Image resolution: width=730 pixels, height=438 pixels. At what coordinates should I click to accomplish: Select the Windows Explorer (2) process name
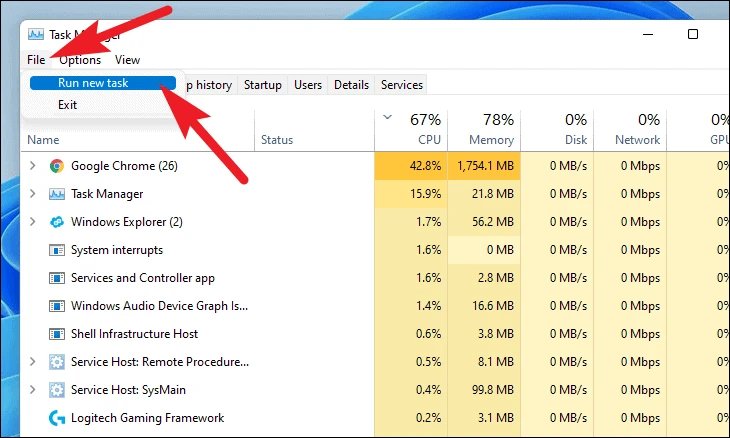[127, 222]
